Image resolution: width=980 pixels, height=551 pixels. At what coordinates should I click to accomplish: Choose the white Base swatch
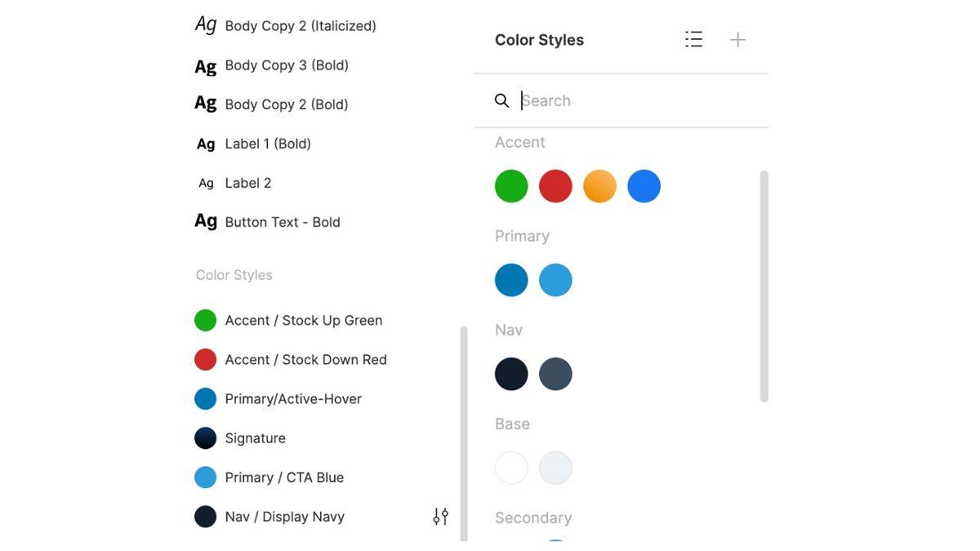pyautogui.click(x=511, y=468)
